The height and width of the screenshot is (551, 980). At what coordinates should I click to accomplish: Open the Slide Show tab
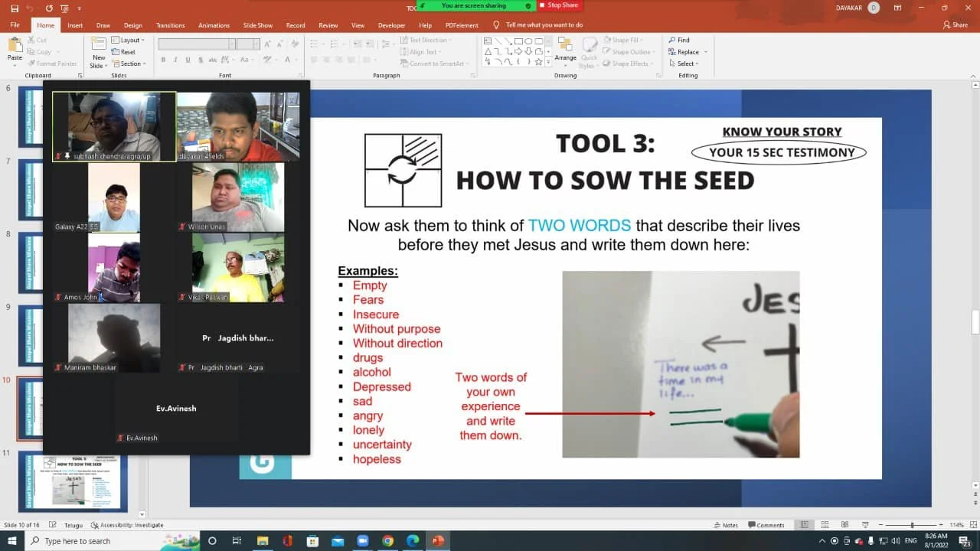(258, 25)
